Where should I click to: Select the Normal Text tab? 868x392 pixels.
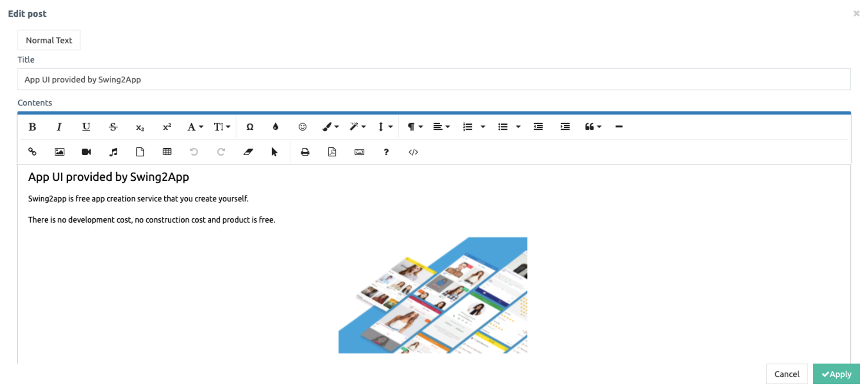coord(49,40)
